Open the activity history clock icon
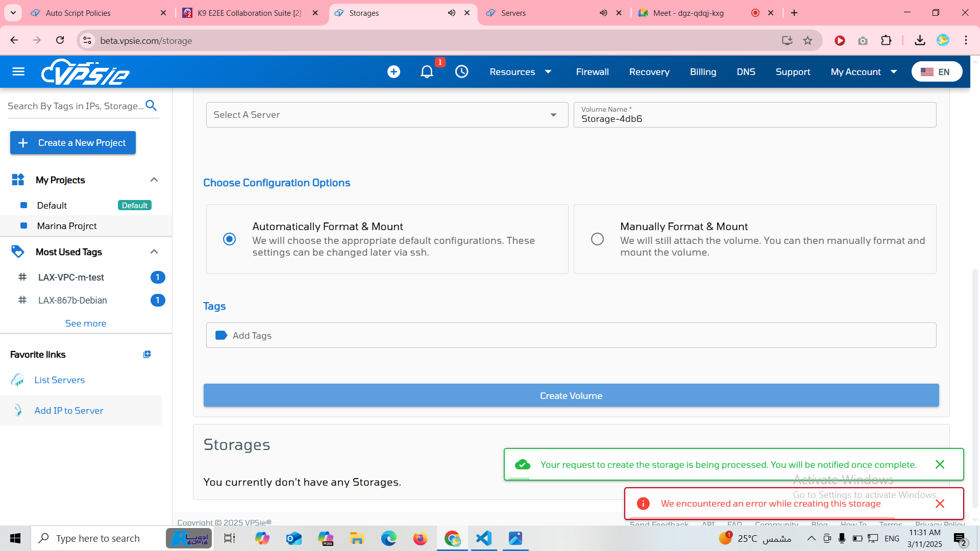Image resolution: width=980 pixels, height=551 pixels. coord(461,72)
